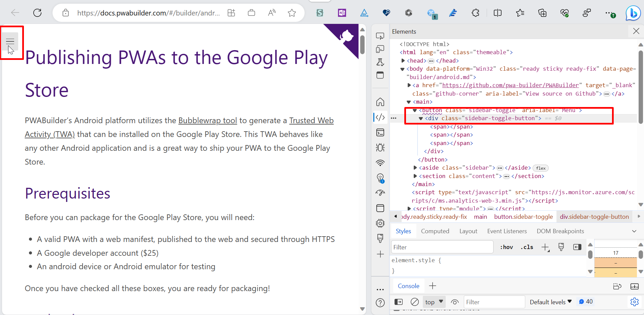The height and width of the screenshot is (315, 644).
Task: Toggle the .cls class editor
Action: tap(527, 247)
